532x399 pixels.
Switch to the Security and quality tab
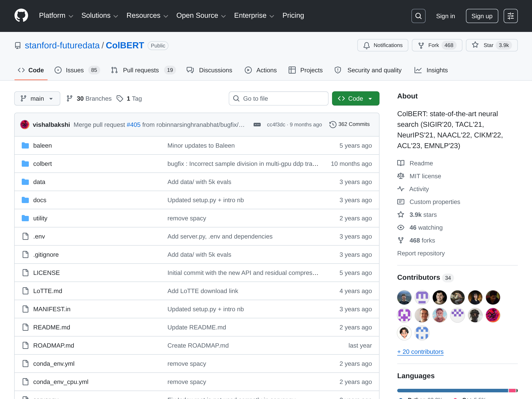click(368, 70)
